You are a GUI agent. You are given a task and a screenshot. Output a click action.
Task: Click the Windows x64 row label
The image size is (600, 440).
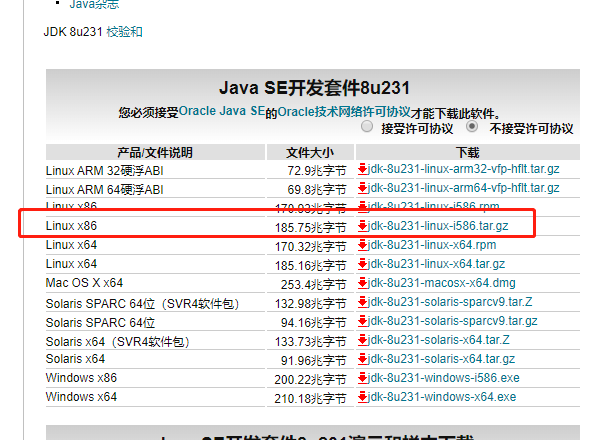(x=81, y=397)
